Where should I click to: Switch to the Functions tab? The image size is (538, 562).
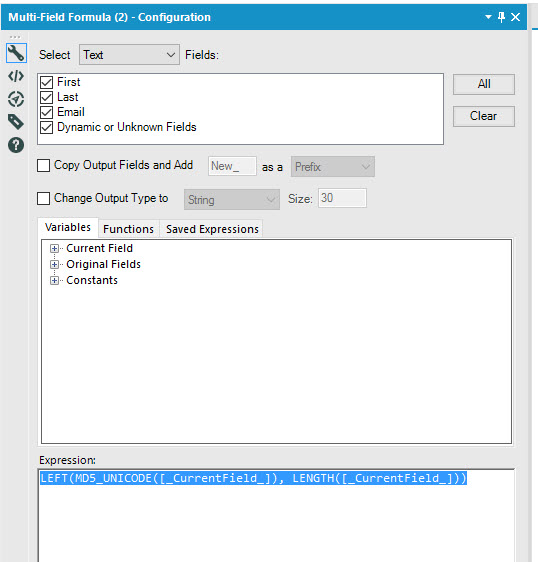click(128, 229)
